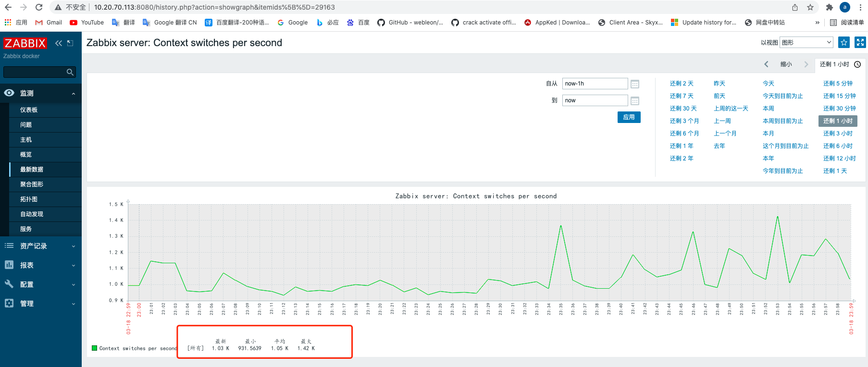Click the clock icon in time tab
Screen dimensions: 868x367
[x=857, y=64]
